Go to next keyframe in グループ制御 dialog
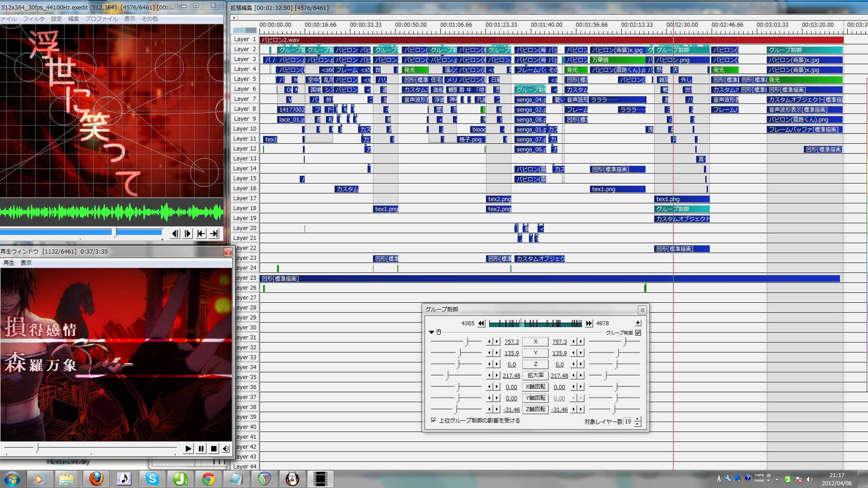 point(589,324)
